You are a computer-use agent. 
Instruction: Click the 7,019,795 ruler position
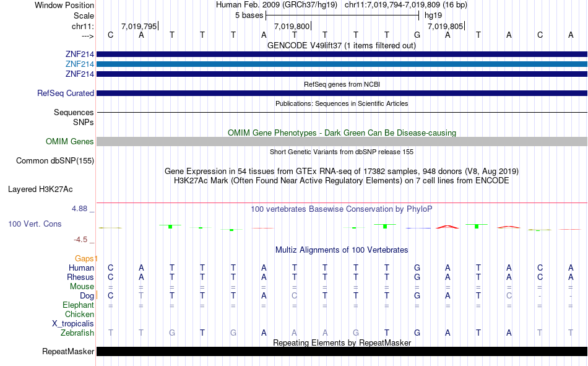pyautogui.click(x=139, y=26)
